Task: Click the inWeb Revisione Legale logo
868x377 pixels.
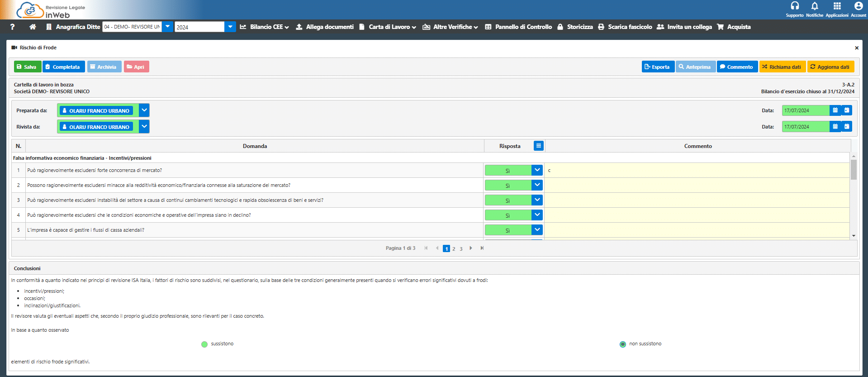Action: click(51, 10)
